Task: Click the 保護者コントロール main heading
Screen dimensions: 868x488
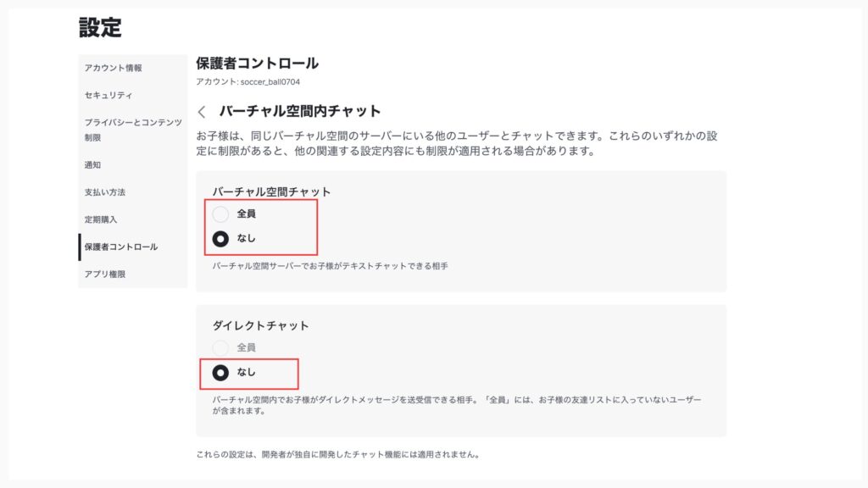Action: (x=257, y=64)
